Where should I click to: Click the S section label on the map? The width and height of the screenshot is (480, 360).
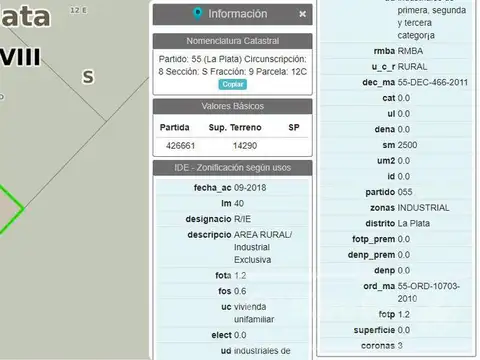coord(88,77)
